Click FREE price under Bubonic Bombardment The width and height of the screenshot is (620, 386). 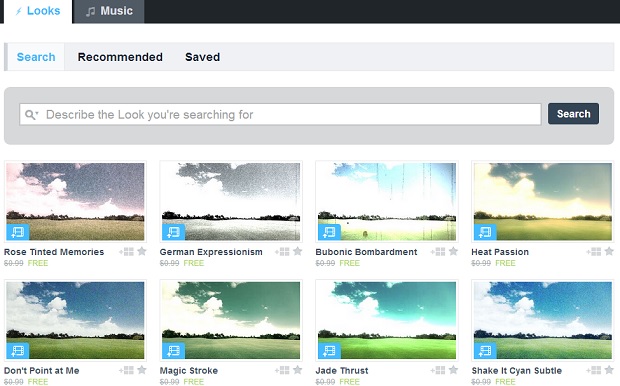click(x=350, y=263)
